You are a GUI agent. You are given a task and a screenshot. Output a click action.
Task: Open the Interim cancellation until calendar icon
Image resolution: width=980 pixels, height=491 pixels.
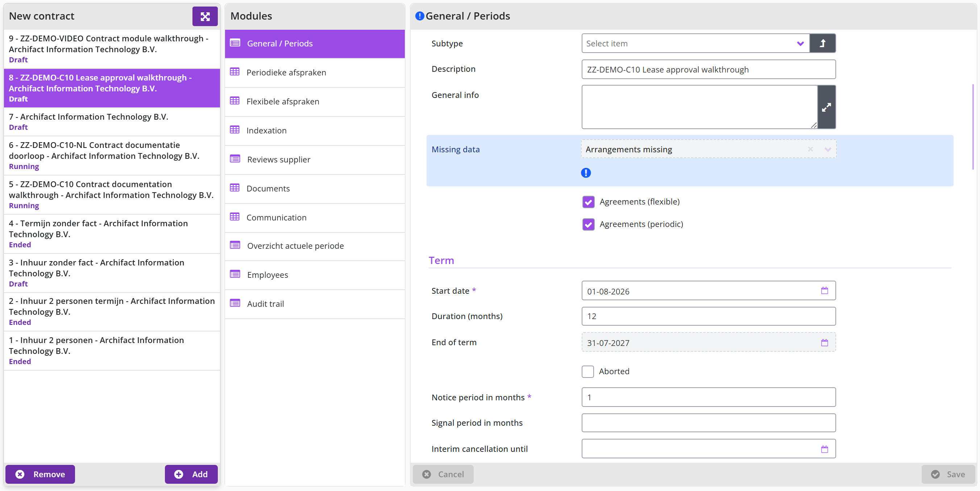point(825,450)
